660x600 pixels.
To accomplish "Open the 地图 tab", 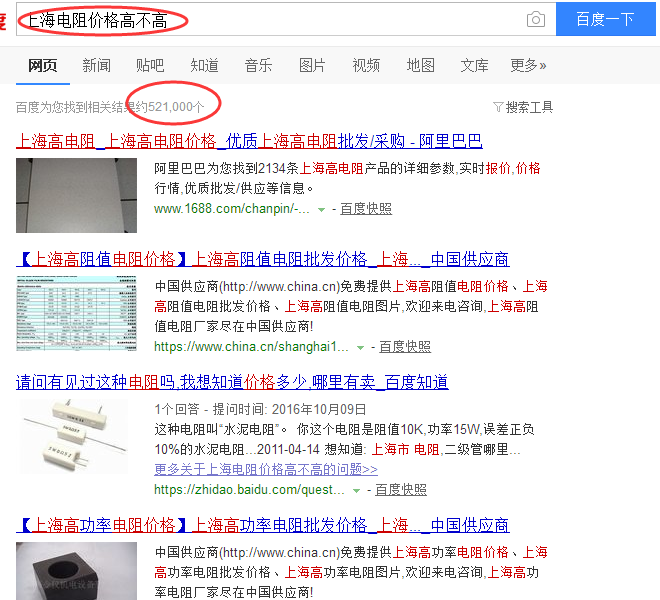I will pos(420,65).
